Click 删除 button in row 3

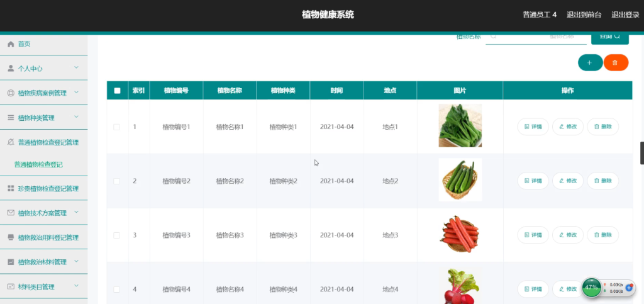tap(603, 235)
